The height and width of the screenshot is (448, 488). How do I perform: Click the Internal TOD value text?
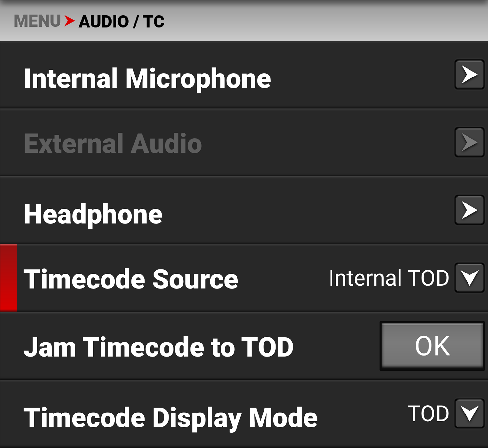tap(389, 278)
